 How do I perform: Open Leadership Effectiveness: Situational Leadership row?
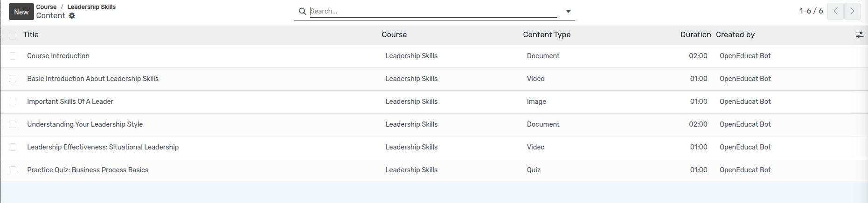point(103,147)
